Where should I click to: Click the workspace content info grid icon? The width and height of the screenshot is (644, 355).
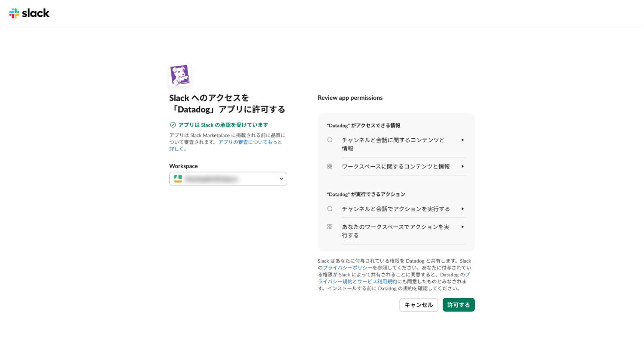[330, 166]
